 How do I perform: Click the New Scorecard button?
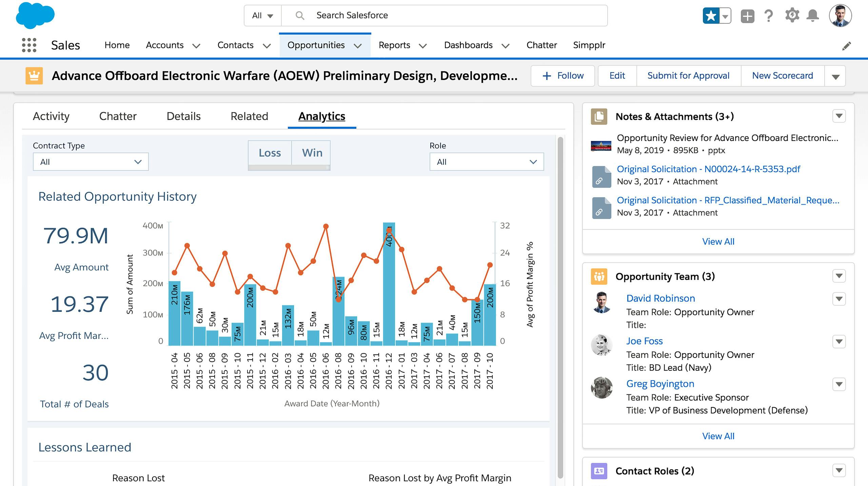(783, 76)
